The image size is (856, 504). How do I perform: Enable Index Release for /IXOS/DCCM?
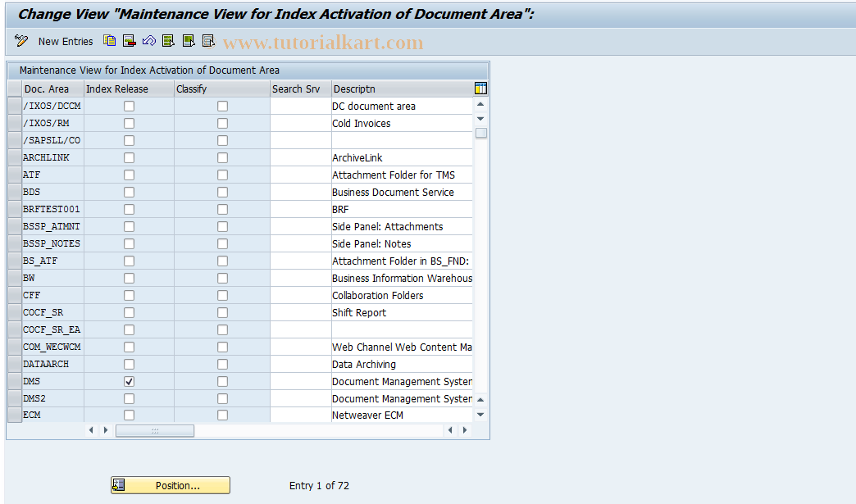[129, 107]
